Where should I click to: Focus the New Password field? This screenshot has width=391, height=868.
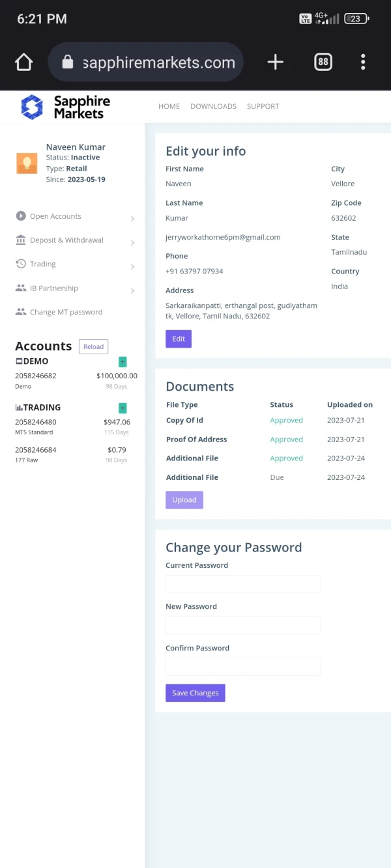(243, 625)
